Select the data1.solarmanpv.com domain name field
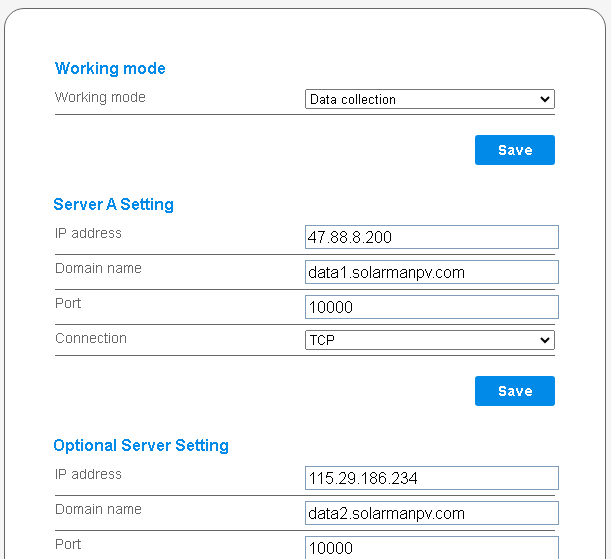The image size is (611, 559). (431, 272)
